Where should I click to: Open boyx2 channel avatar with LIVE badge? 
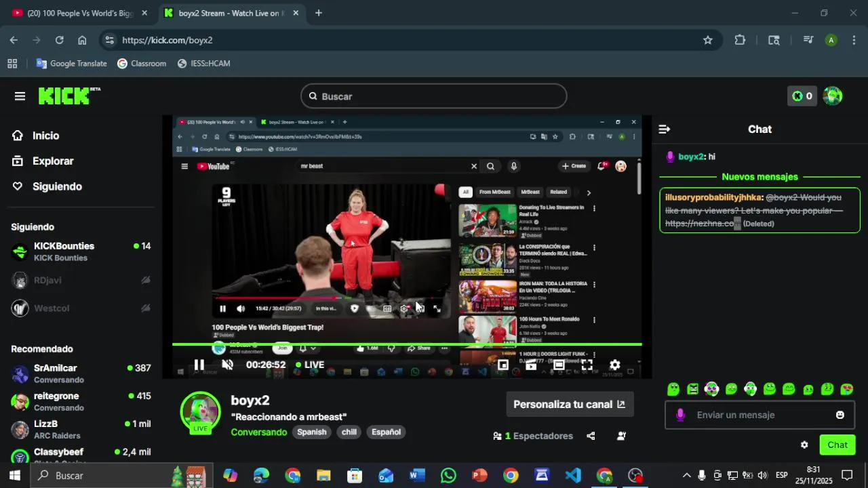(200, 412)
